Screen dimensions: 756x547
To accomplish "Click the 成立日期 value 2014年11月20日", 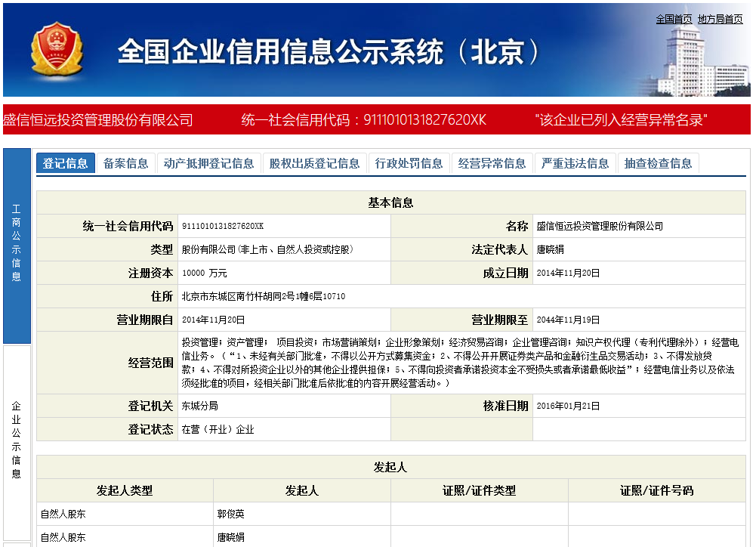I will [x=568, y=273].
